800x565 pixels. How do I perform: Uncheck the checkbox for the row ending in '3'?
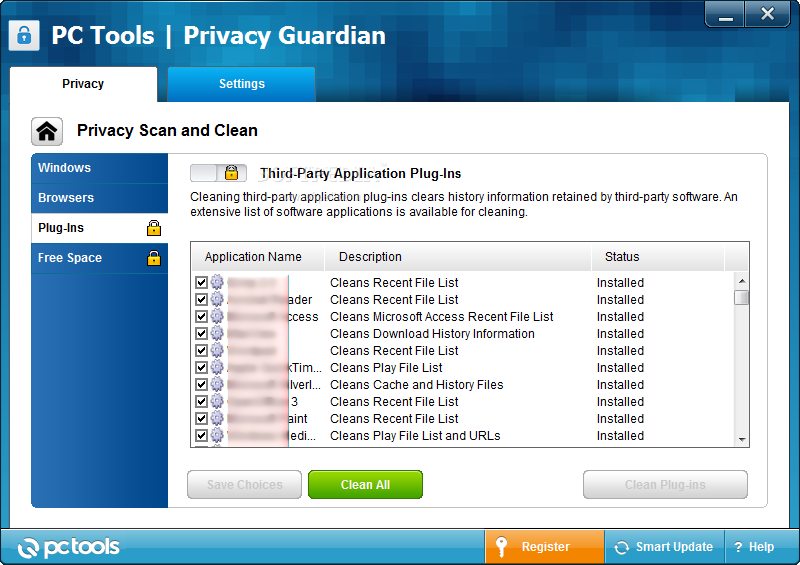coord(201,401)
